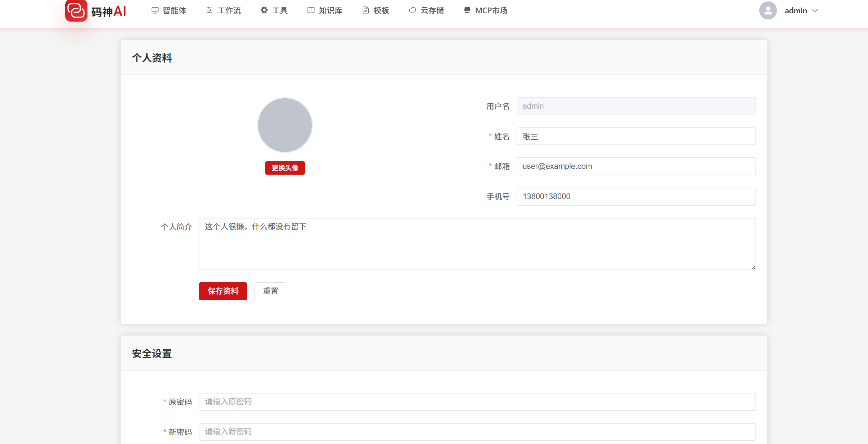Image resolution: width=868 pixels, height=444 pixels.
Task: Click the 智能体 monitor icon
Action: coord(155,10)
